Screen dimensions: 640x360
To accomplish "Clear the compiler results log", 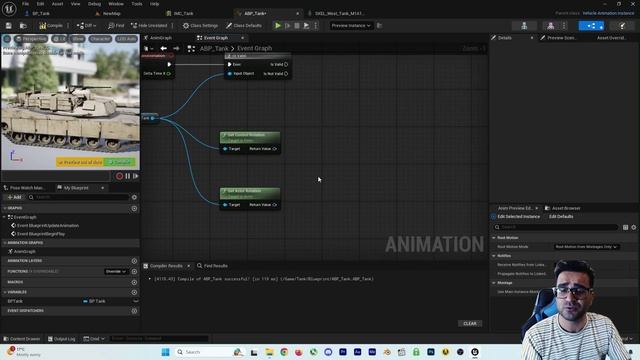I will point(470,323).
